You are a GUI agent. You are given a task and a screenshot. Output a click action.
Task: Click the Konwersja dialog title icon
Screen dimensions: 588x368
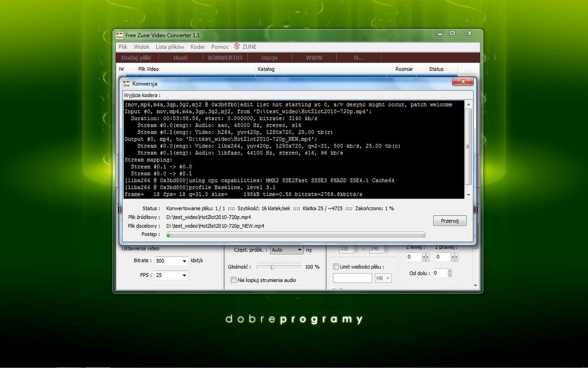point(126,84)
